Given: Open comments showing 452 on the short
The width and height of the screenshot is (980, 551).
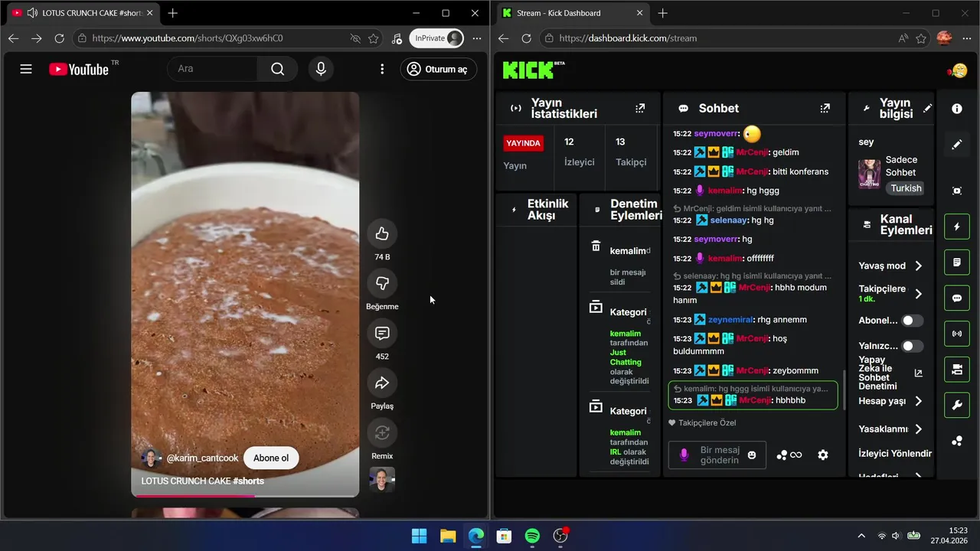Looking at the screenshot, I should (x=382, y=334).
